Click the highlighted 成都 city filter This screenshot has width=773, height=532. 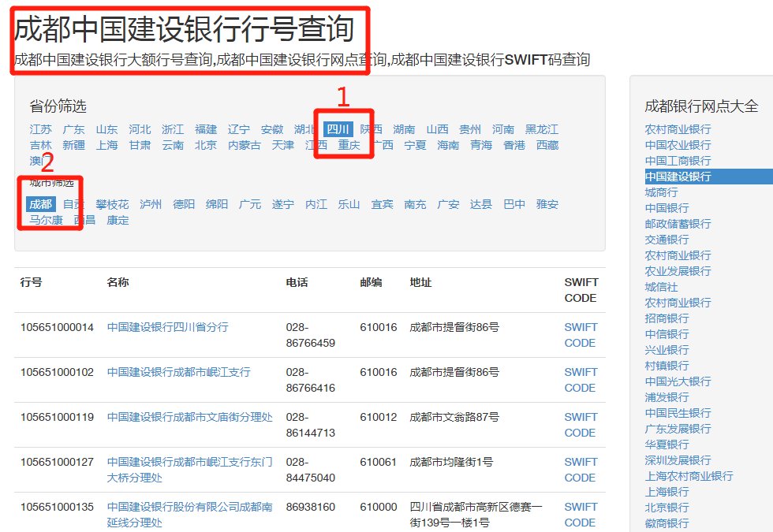pos(40,204)
